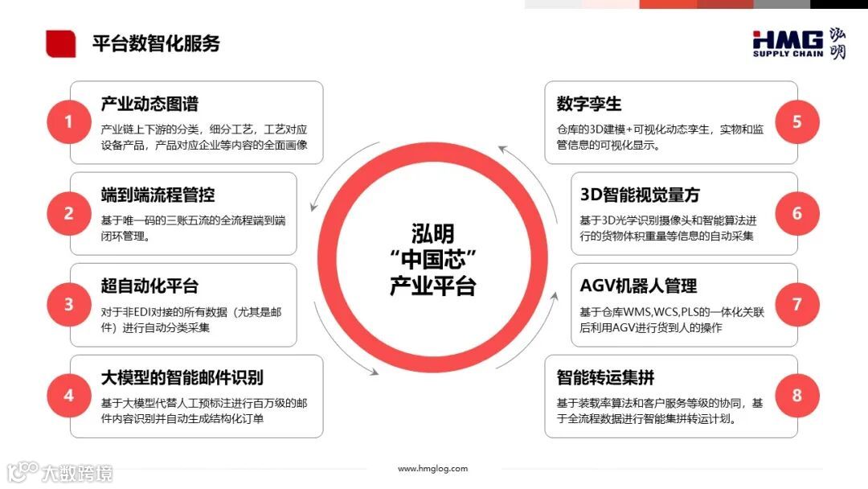This screenshot has height=489, width=868.
Task: Click the description starting 仓库的3D建模
Action: coord(660,138)
